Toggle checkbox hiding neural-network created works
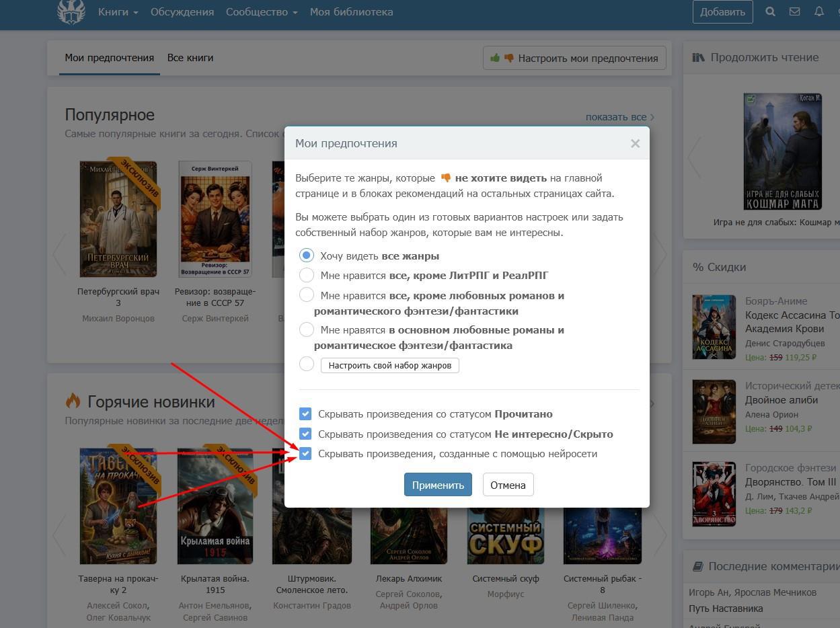840x628 pixels. click(x=305, y=454)
